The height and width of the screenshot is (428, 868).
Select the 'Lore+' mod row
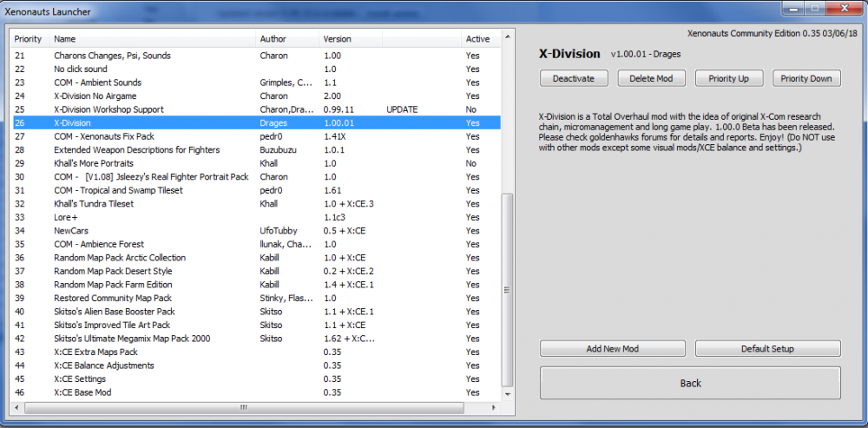click(256, 217)
